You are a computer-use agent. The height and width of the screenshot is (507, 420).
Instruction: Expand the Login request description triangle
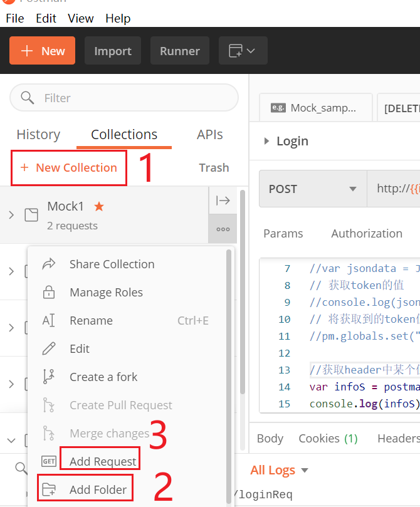coord(266,141)
